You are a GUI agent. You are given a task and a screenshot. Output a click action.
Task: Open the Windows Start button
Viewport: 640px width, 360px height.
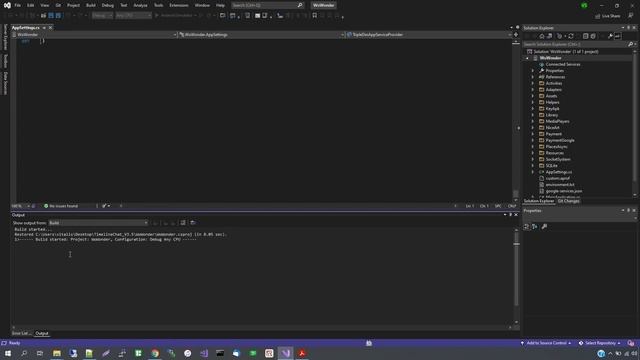(x=8, y=353)
